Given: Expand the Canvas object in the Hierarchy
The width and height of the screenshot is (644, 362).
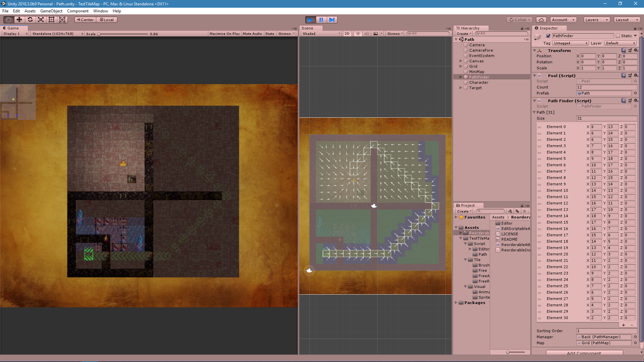Looking at the screenshot, I should tap(462, 61).
